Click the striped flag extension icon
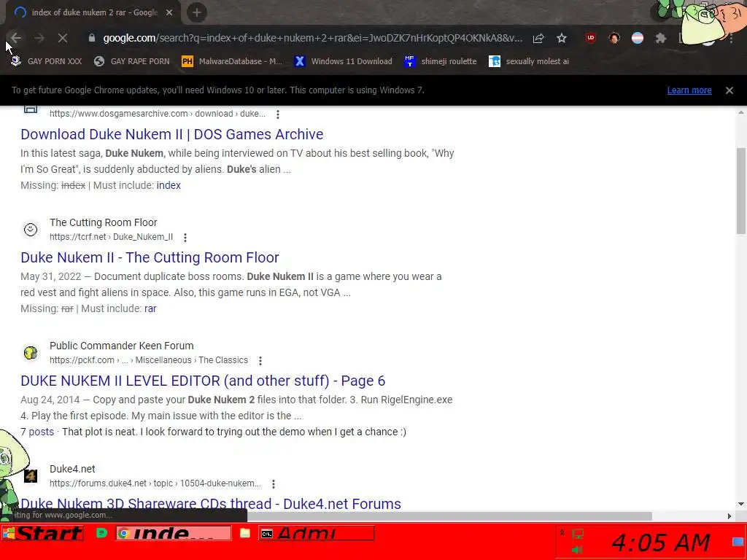This screenshot has height=560, width=747. click(638, 38)
